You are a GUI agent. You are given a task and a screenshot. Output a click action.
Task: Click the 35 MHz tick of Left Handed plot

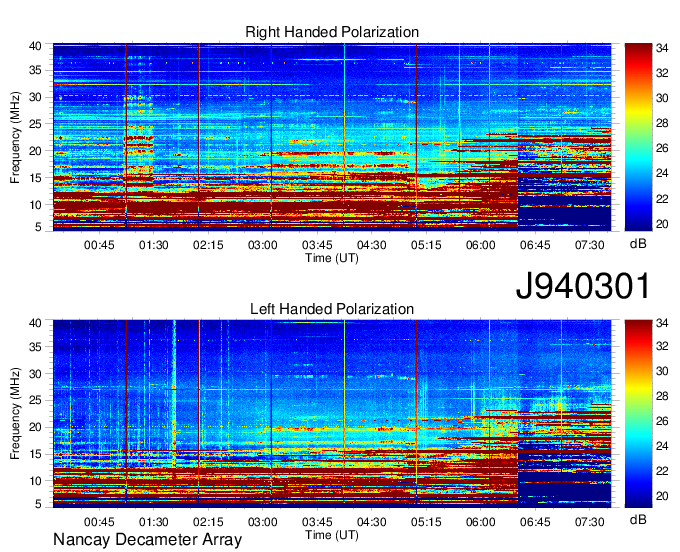(x=35, y=346)
